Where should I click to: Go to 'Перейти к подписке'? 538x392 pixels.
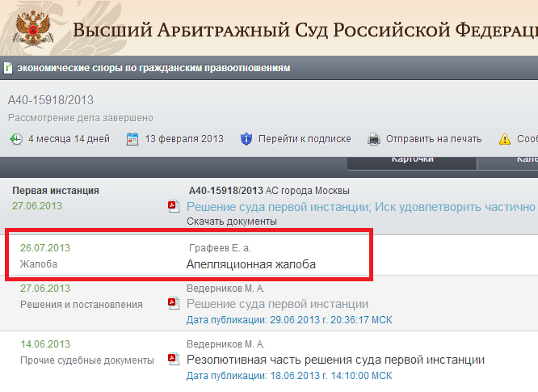click(305, 139)
